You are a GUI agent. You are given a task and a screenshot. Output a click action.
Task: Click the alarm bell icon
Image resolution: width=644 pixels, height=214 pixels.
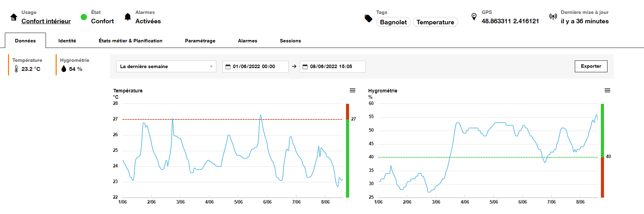click(x=128, y=17)
